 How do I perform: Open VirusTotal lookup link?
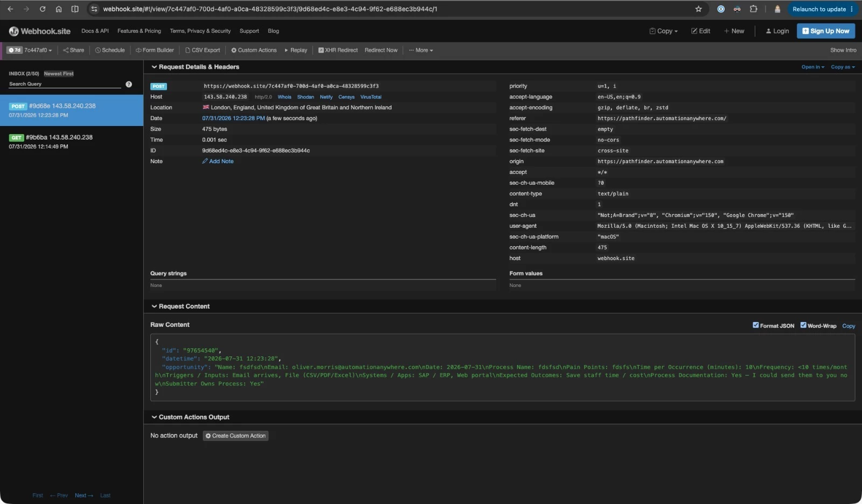(371, 97)
